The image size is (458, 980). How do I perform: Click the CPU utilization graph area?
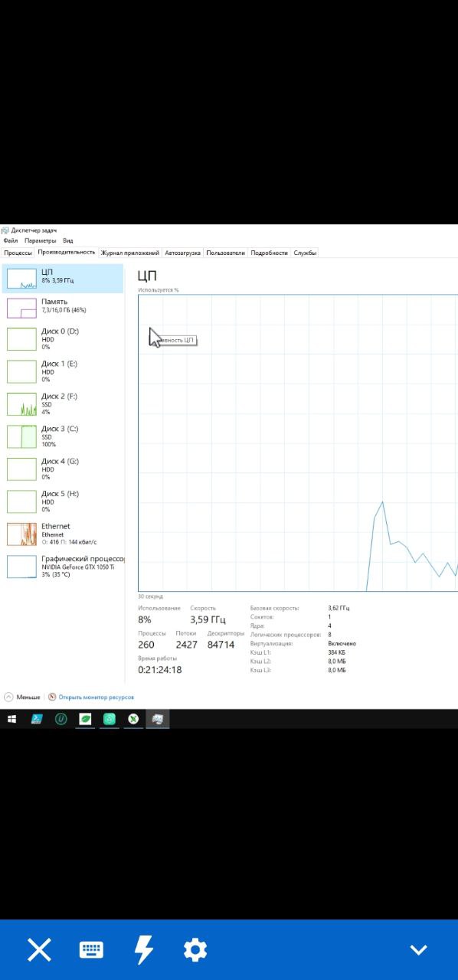tap(298, 443)
